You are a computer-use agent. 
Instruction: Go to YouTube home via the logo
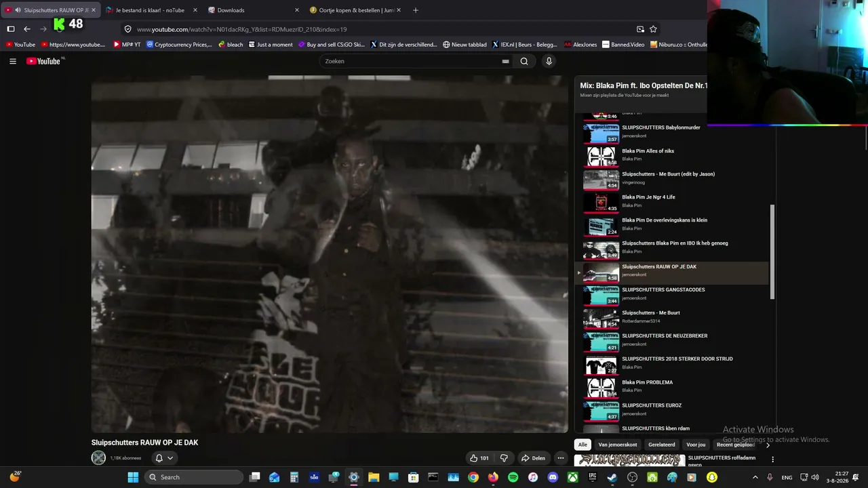[x=45, y=61]
